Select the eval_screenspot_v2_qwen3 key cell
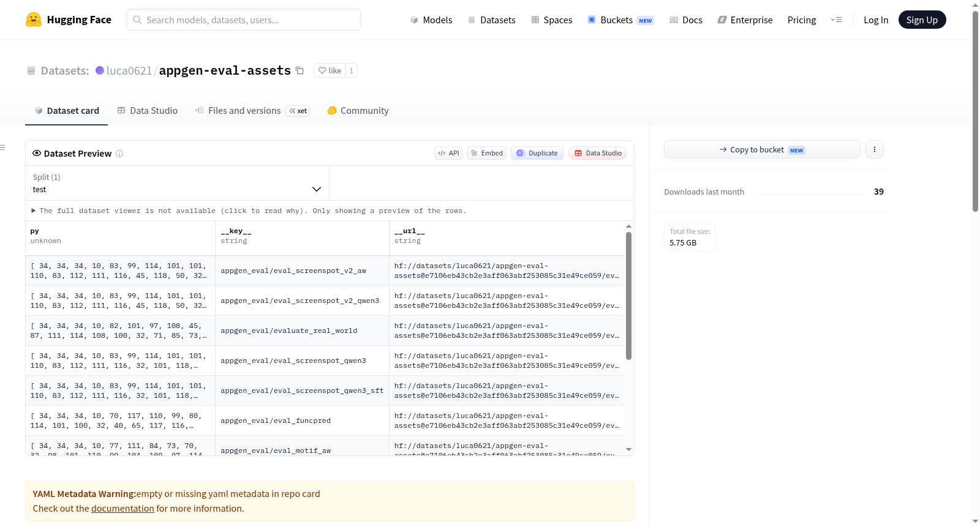Image resolution: width=980 pixels, height=527 pixels. click(x=302, y=301)
